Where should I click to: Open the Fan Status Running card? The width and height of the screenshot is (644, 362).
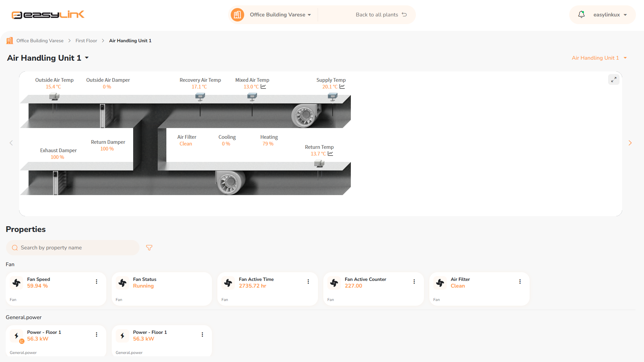pyautogui.click(x=162, y=289)
